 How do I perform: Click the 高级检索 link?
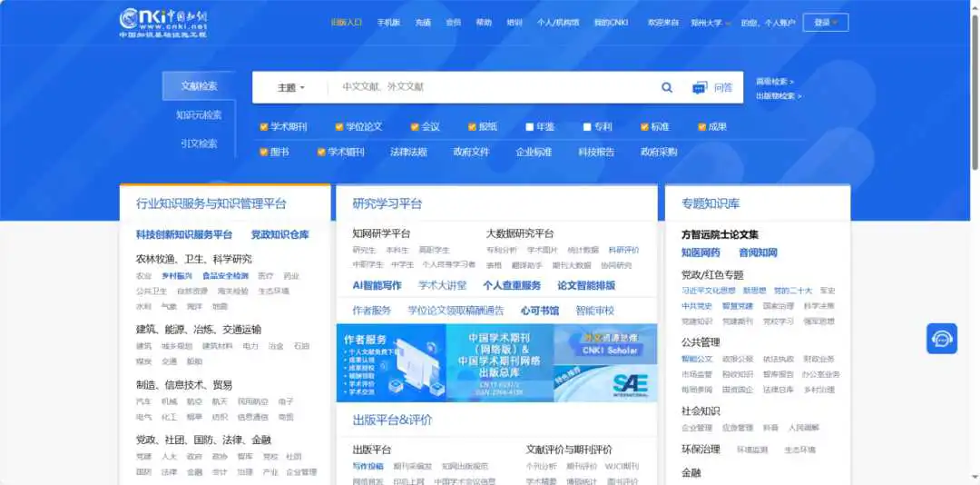pos(775,82)
